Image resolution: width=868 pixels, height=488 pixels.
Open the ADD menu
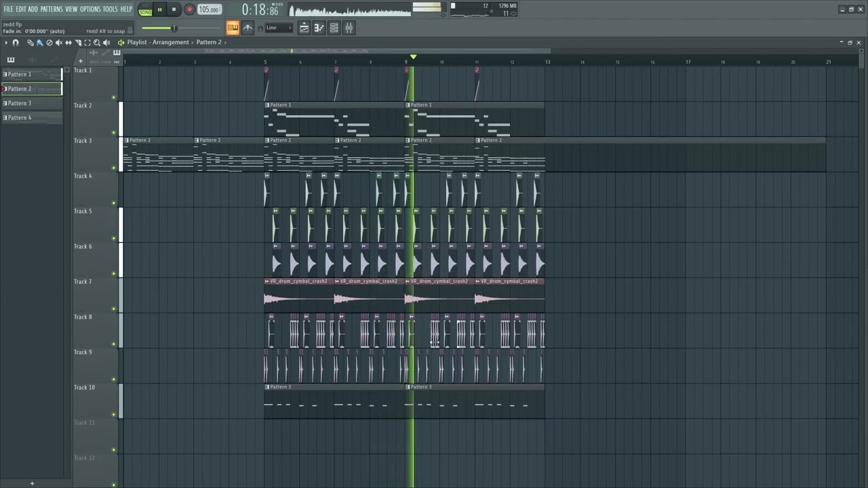pyautogui.click(x=33, y=9)
